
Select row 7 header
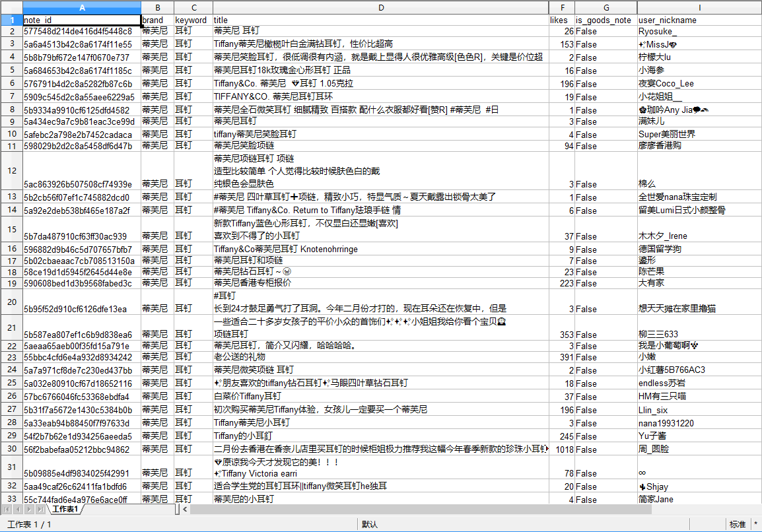(x=11, y=96)
